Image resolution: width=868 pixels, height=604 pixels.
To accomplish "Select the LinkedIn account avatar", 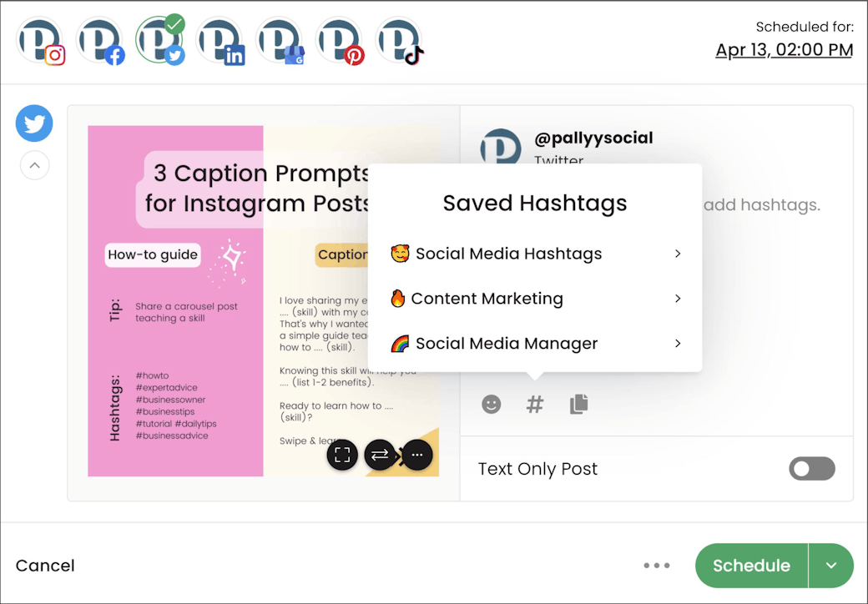I will pos(220,41).
